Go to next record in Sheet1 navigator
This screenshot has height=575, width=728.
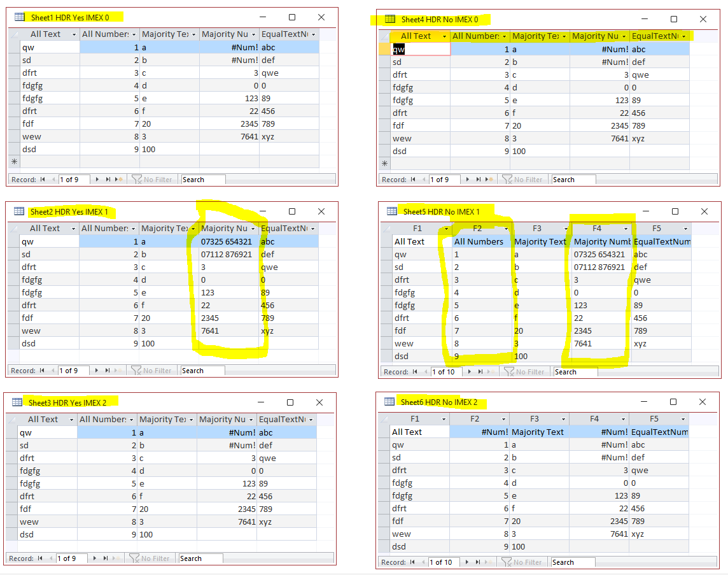[97, 180]
